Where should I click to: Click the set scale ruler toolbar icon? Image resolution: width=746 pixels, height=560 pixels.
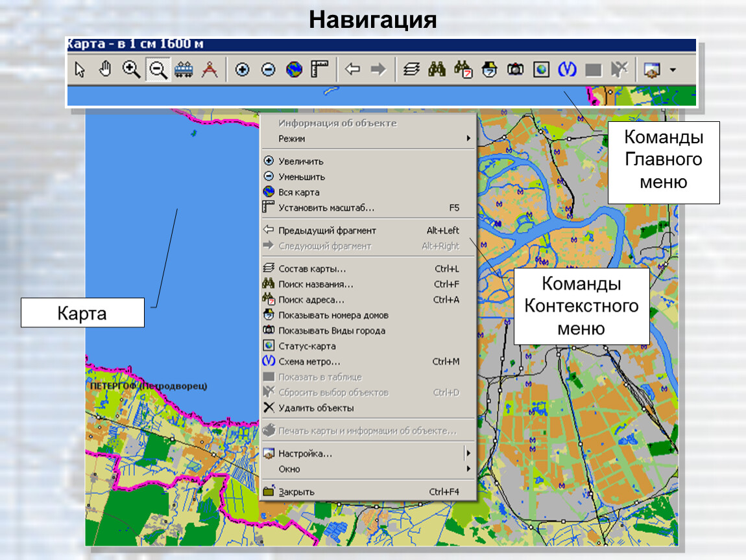click(x=320, y=69)
